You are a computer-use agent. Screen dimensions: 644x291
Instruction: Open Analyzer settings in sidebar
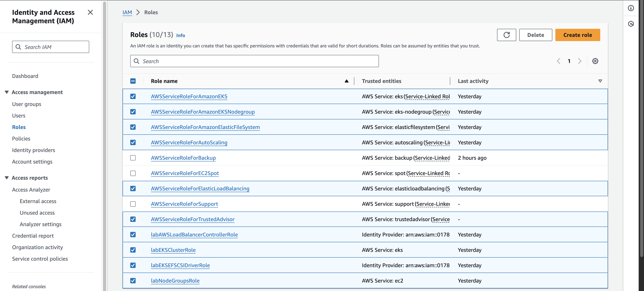pyautogui.click(x=40, y=224)
